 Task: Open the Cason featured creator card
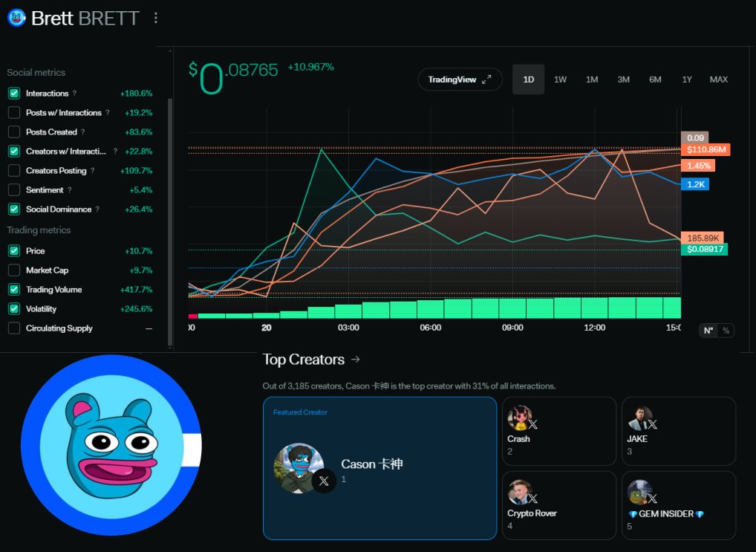coord(380,468)
